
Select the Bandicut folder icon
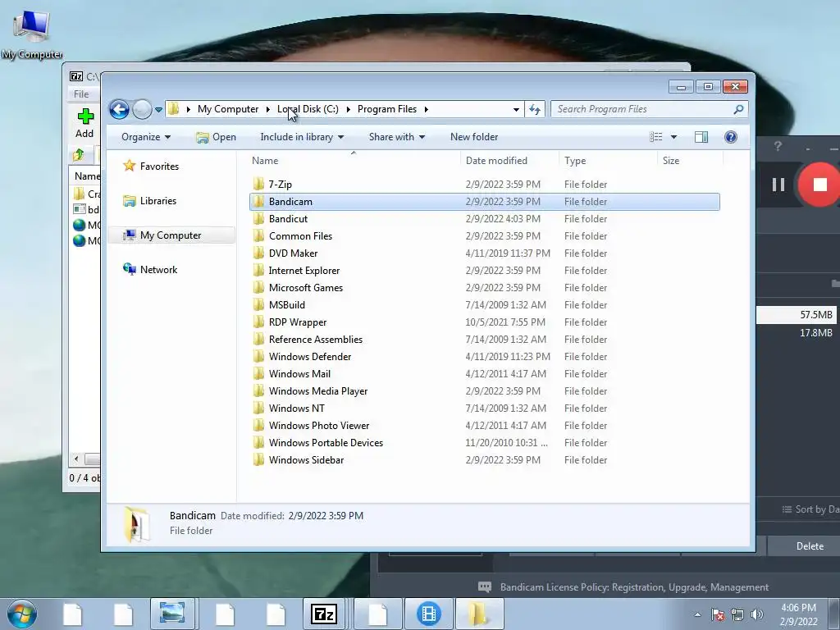coord(258,218)
